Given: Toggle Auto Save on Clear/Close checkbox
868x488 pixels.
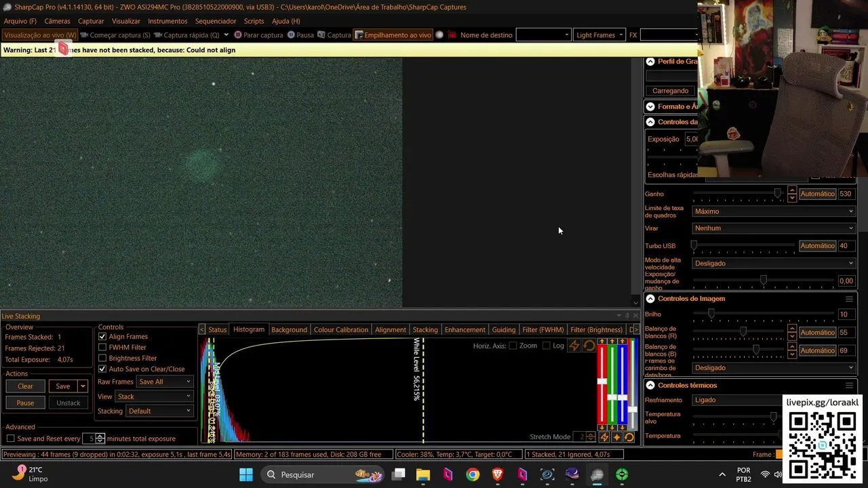Looking at the screenshot, I should click(102, 369).
